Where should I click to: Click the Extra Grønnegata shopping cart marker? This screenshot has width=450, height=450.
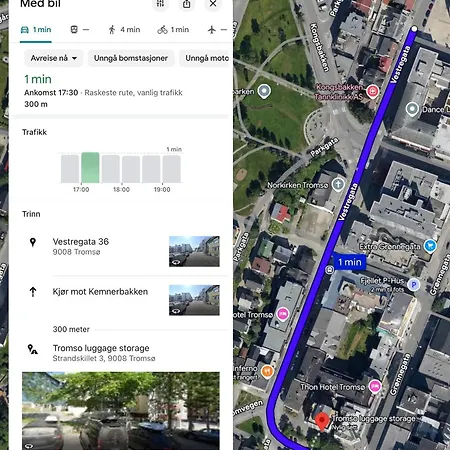(430, 246)
